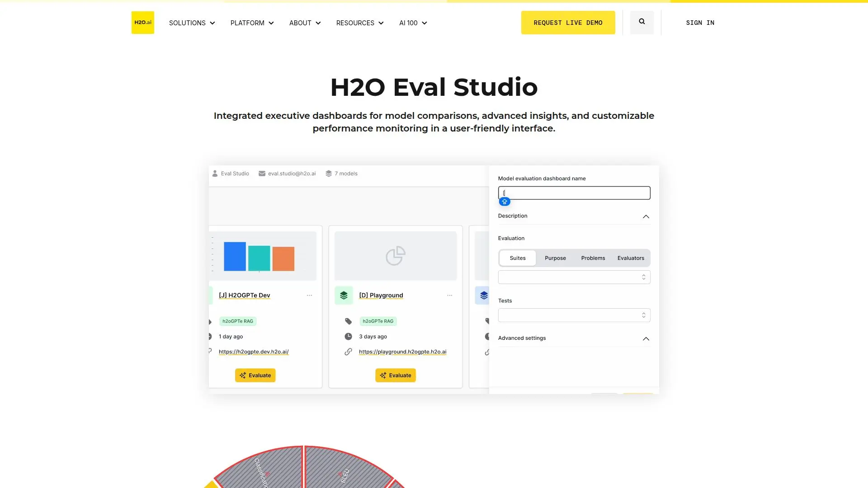Viewport: 868px width, 488px height.
Task: Click REQUEST LIVE DEMO button
Action: click(x=568, y=23)
